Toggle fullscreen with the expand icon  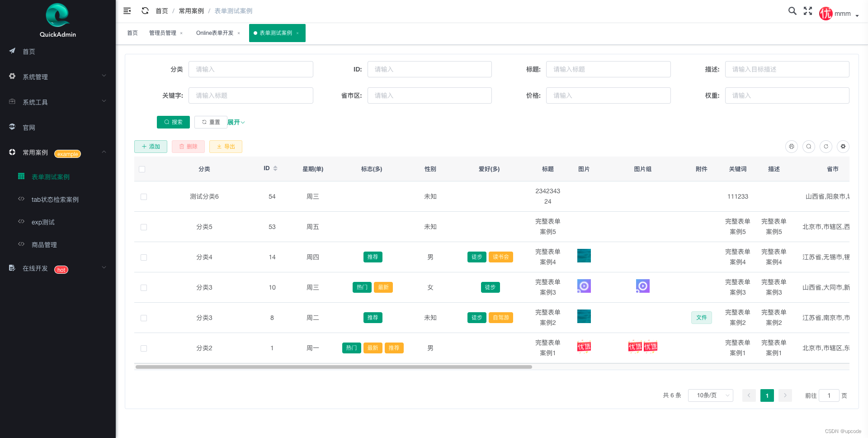(808, 11)
